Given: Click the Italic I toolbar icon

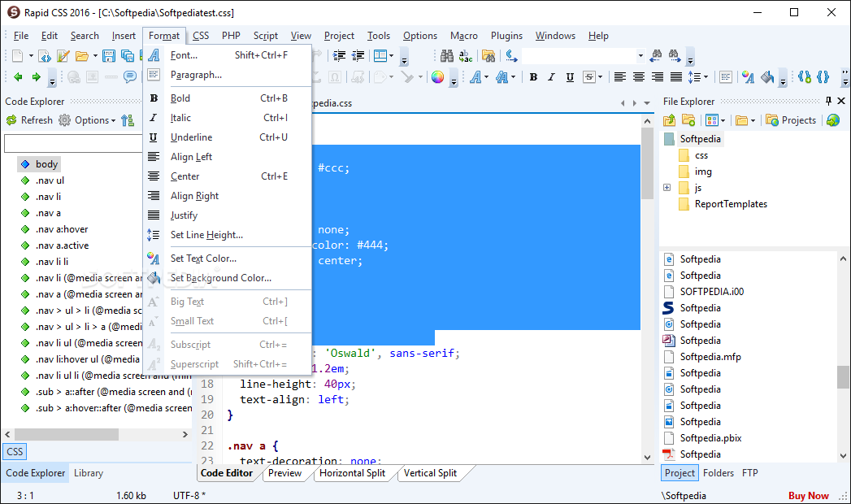Looking at the screenshot, I should (x=551, y=77).
